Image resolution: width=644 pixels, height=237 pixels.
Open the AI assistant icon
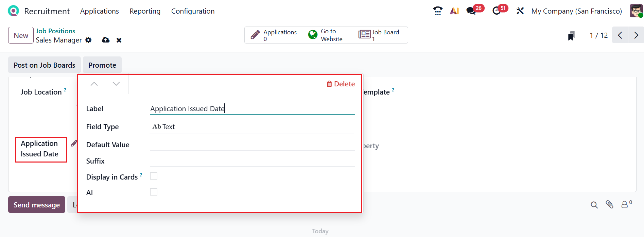tap(454, 11)
